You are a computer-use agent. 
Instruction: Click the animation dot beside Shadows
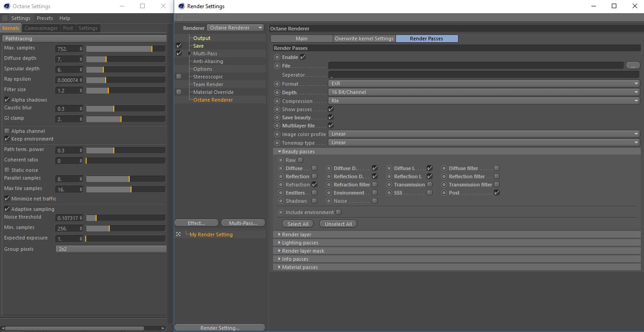281,201
